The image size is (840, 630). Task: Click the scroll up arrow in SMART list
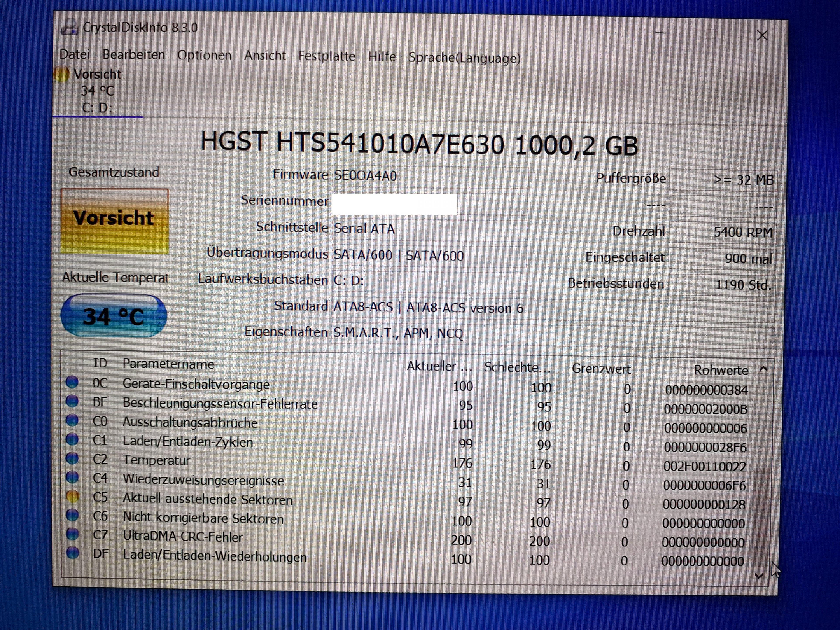click(x=763, y=369)
